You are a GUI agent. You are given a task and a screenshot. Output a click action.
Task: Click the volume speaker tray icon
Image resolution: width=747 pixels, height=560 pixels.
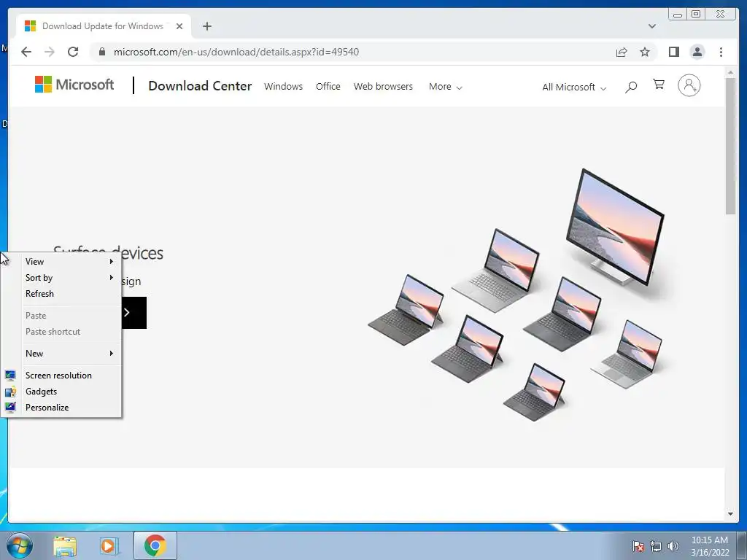[673, 546]
